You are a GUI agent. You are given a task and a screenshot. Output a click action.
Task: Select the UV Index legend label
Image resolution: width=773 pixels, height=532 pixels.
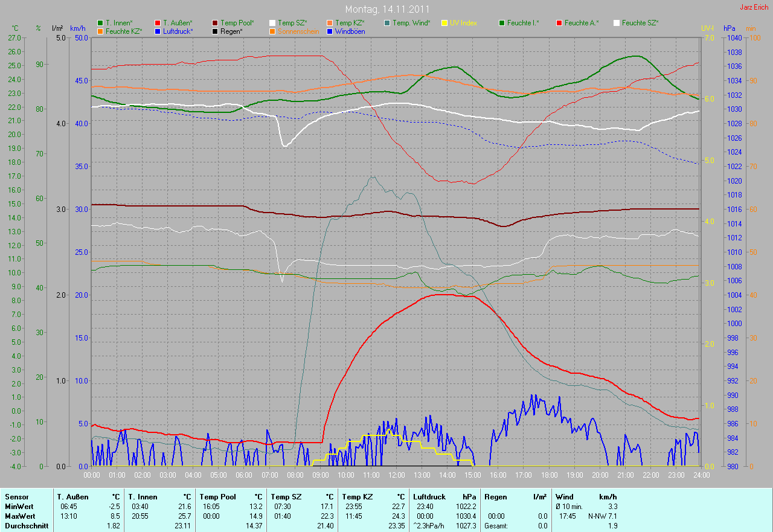tap(463, 23)
